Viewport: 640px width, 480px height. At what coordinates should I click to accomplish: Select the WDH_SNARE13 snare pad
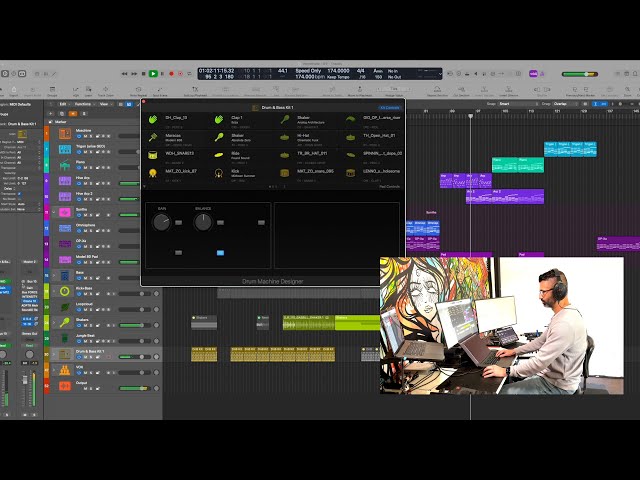176,156
